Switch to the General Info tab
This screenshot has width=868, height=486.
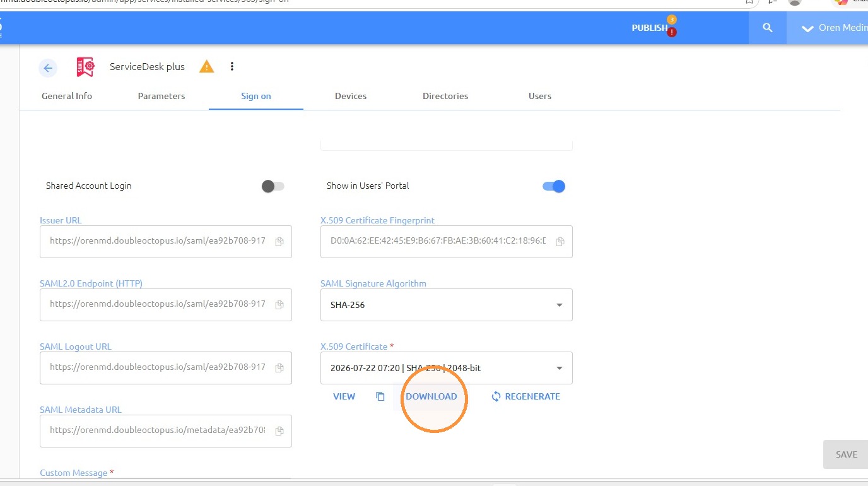[67, 96]
